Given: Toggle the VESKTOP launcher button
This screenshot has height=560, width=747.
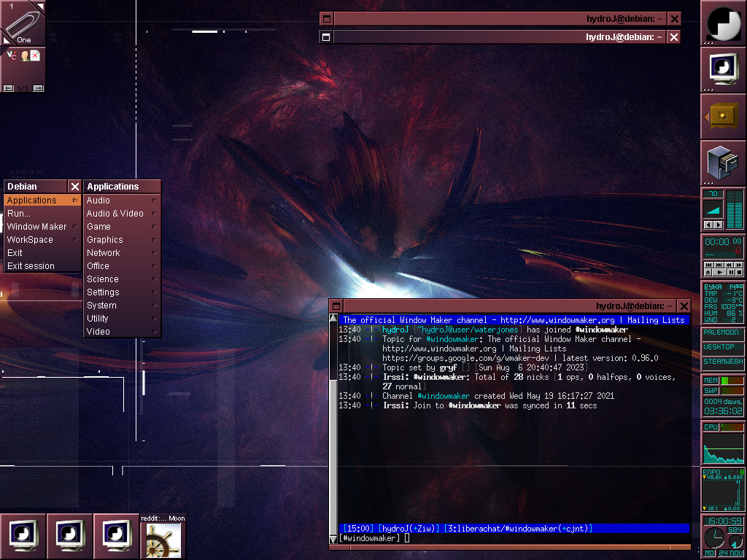Looking at the screenshot, I should (x=723, y=347).
